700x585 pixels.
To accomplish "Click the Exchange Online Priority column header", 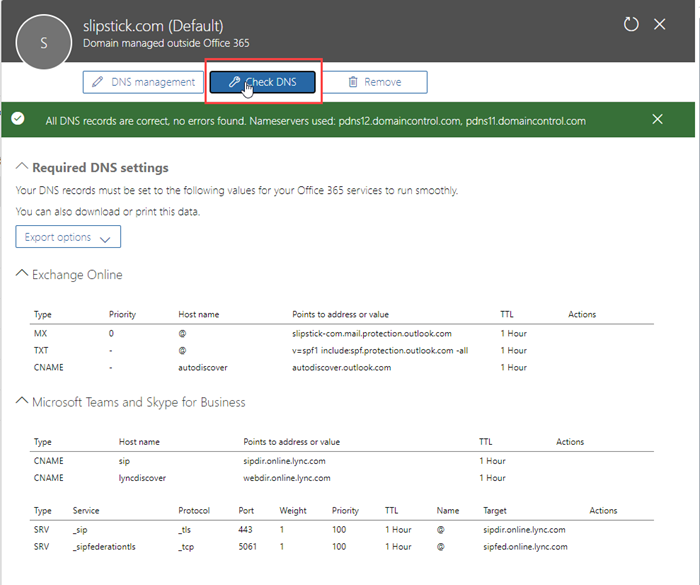I will (122, 314).
